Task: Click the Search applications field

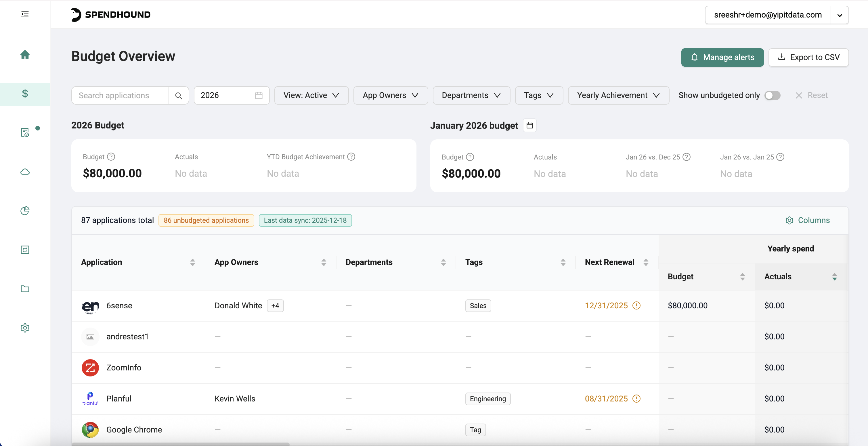Action: [x=120, y=96]
